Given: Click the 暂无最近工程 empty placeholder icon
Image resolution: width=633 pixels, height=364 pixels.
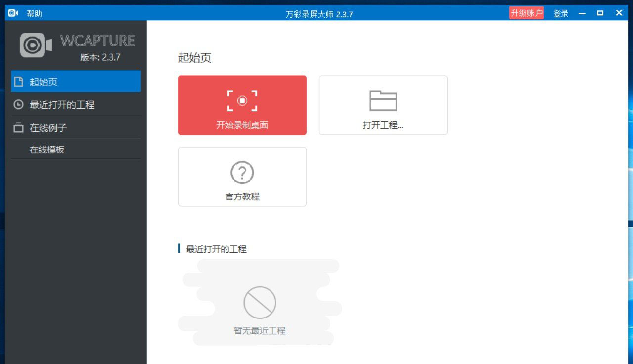Looking at the screenshot, I should pos(260,302).
